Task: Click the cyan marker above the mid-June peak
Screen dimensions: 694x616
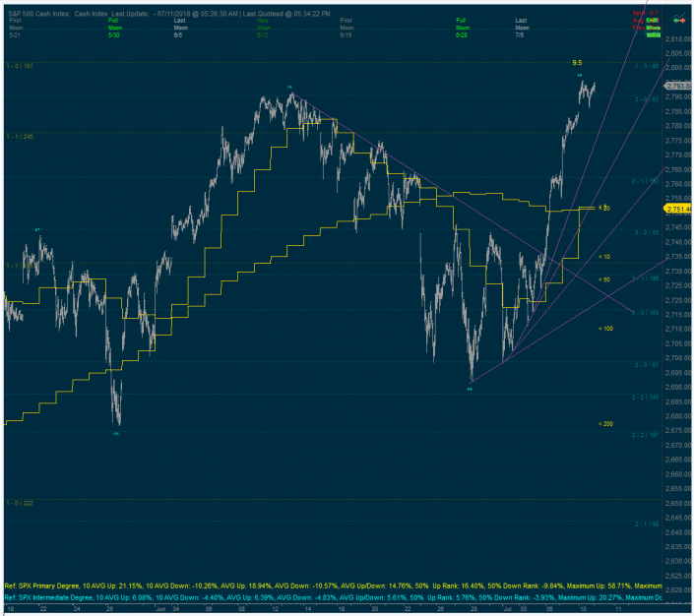Action: coord(289,88)
